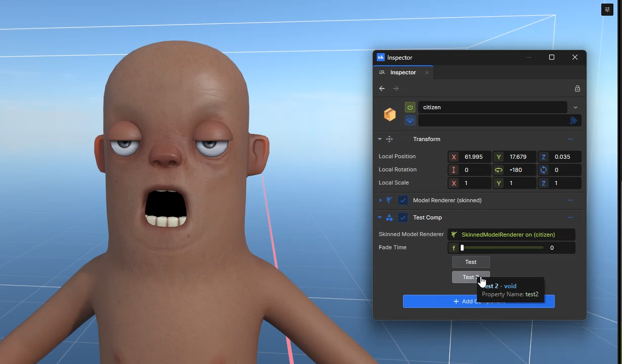Click the Test button
Viewport: 622px width, 364px height.
pos(471,262)
